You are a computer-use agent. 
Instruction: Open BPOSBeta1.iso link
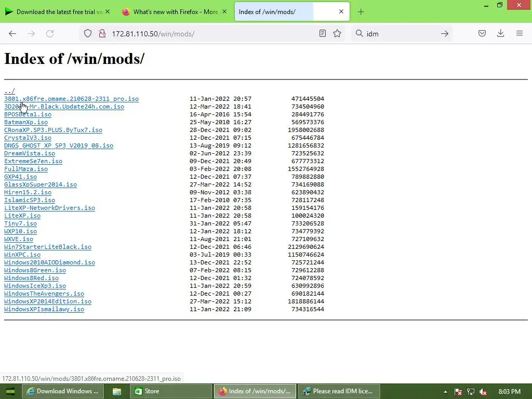point(28,114)
